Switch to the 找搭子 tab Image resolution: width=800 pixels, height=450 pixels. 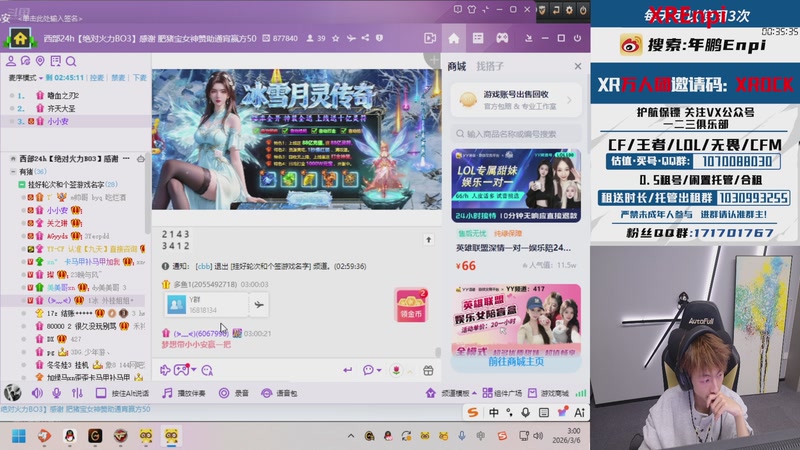pos(490,66)
